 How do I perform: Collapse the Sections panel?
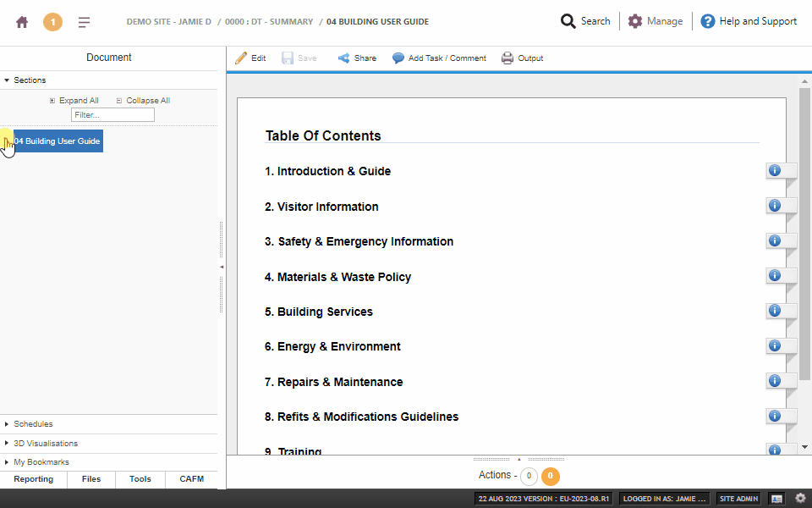(7, 80)
